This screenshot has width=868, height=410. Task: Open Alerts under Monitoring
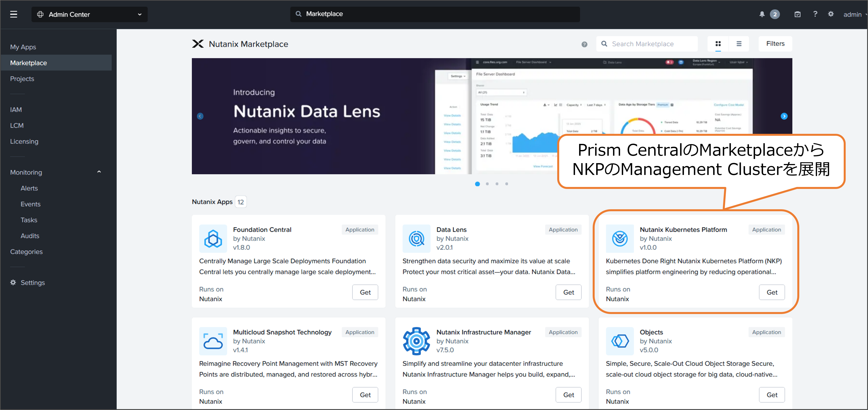[29, 188]
